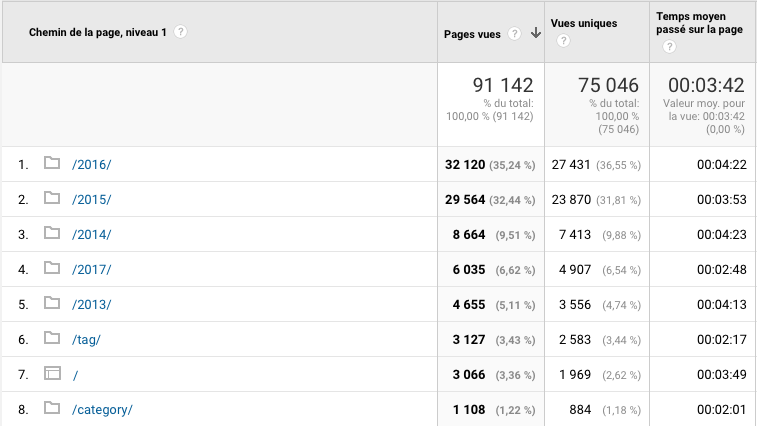Click the folder icon for /2014/
The image size is (757, 426).
[52, 234]
